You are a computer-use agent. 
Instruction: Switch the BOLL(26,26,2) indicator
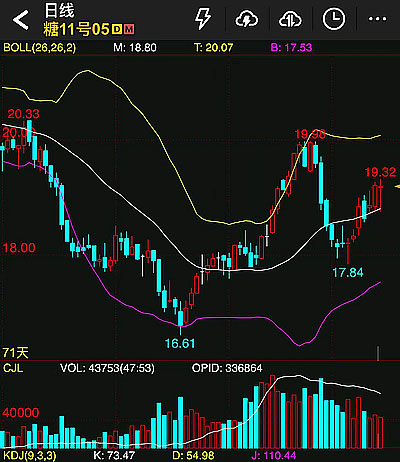click(40, 47)
